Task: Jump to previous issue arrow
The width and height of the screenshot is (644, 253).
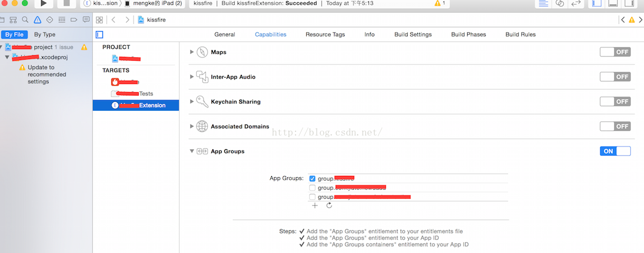Action: (x=623, y=20)
